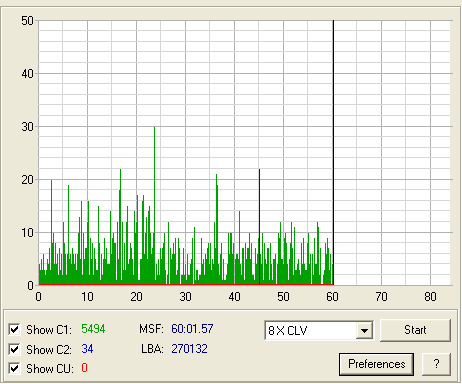This screenshot has height=384, width=462.
Task: Disable the Show CU checkbox
Action: pyautogui.click(x=14, y=369)
